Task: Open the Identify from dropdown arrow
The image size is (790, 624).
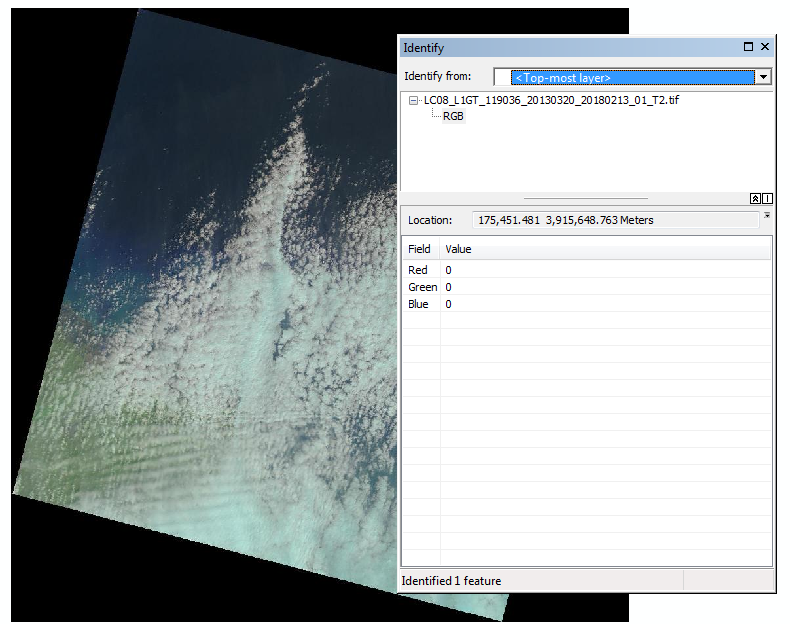Action: [x=763, y=77]
